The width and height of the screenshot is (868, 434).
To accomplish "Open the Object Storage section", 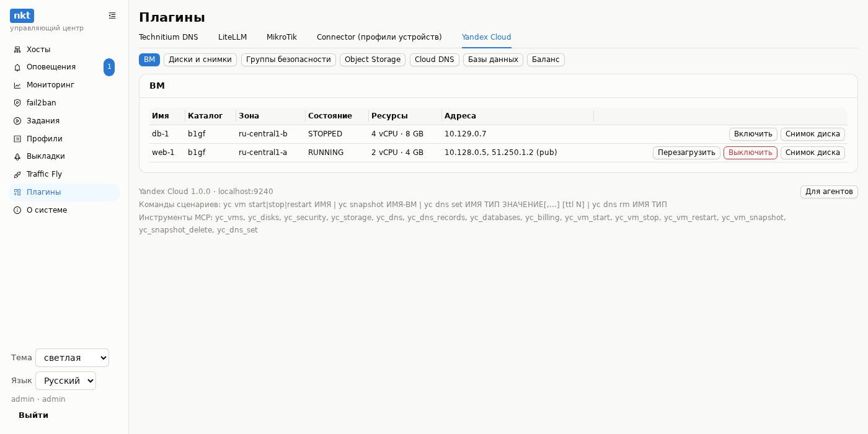I will click(x=373, y=60).
